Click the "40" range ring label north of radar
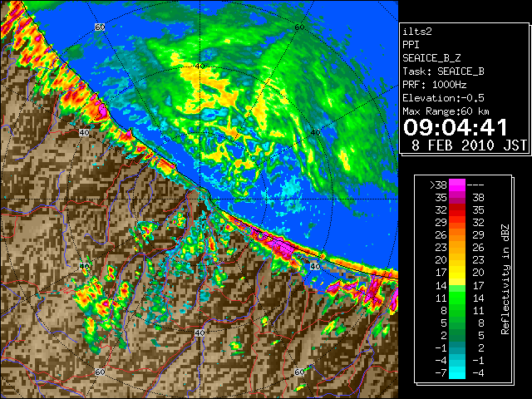 (x=199, y=66)
